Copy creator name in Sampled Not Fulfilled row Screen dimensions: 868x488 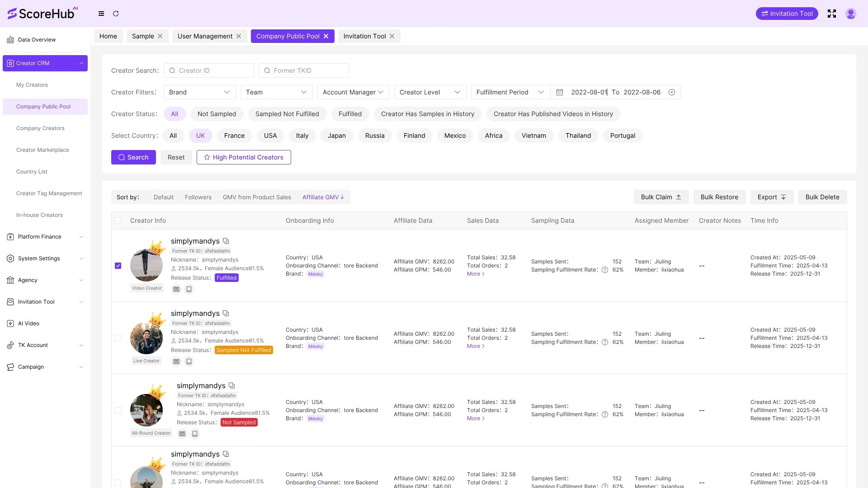tap(226, 314)
